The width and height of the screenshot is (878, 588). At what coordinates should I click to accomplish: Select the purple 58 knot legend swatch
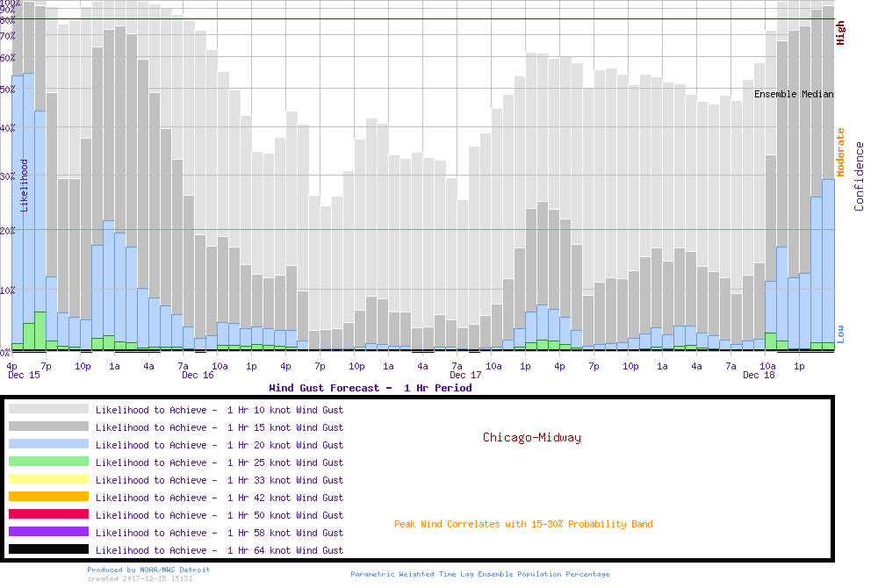click(48, 532)
